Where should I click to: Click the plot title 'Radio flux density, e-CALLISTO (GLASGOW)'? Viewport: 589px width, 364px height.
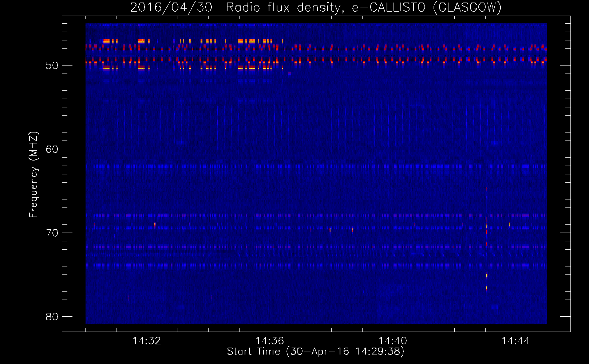pyautogui.click(x=364, y=7)
